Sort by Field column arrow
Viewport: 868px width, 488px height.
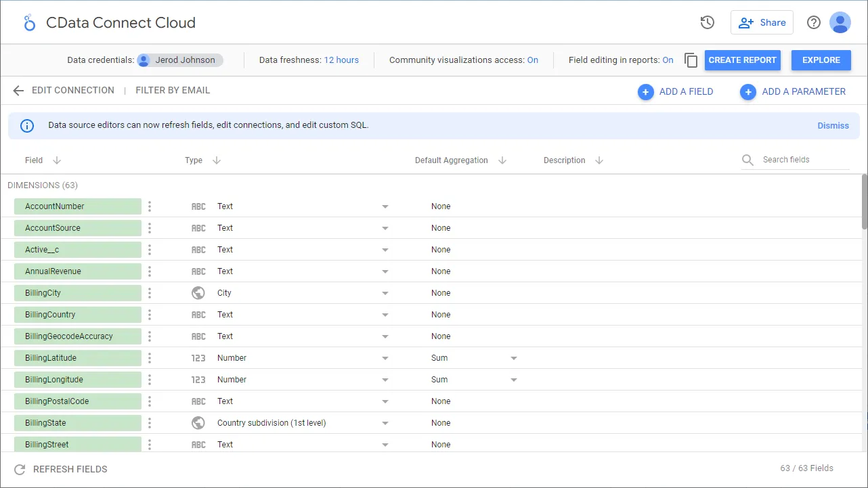[57, 160]
